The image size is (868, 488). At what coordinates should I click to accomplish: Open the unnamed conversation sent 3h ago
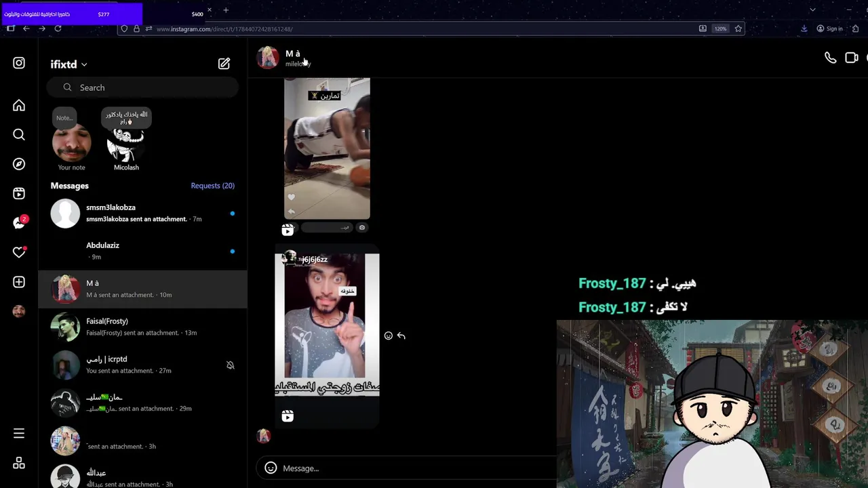coord(142,441)
